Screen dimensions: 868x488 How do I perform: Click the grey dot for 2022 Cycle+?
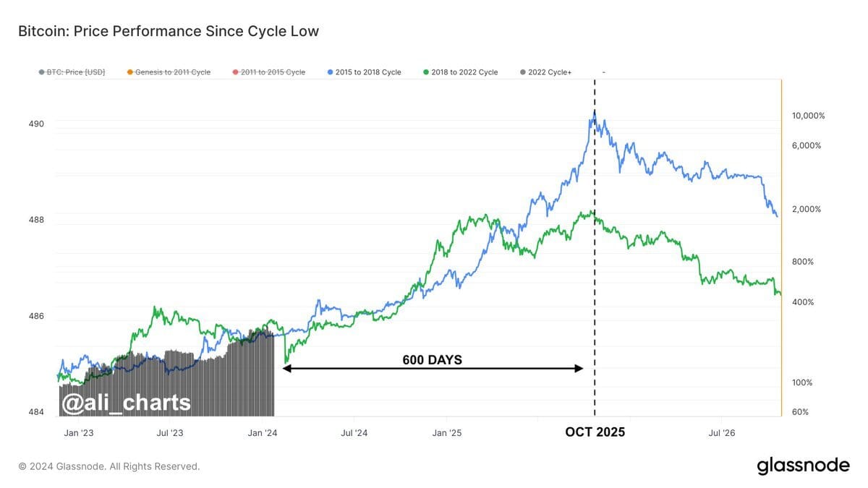tap(522, 72)
